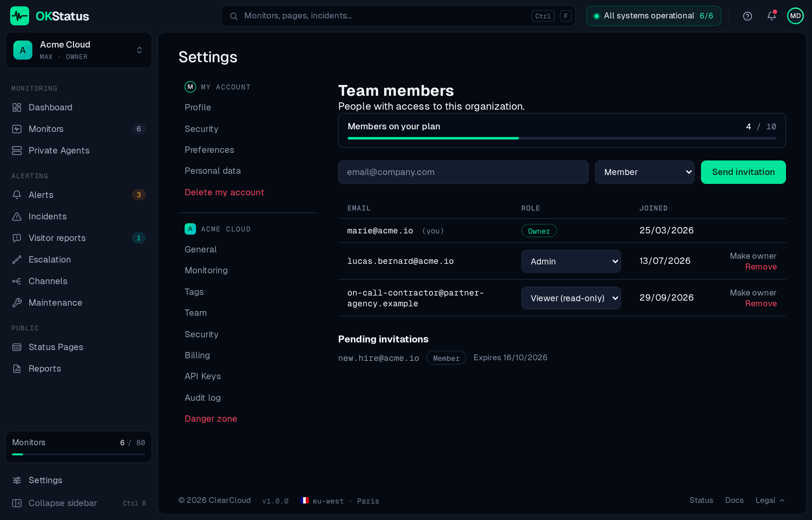Expand the Legal footer menu

770,500
